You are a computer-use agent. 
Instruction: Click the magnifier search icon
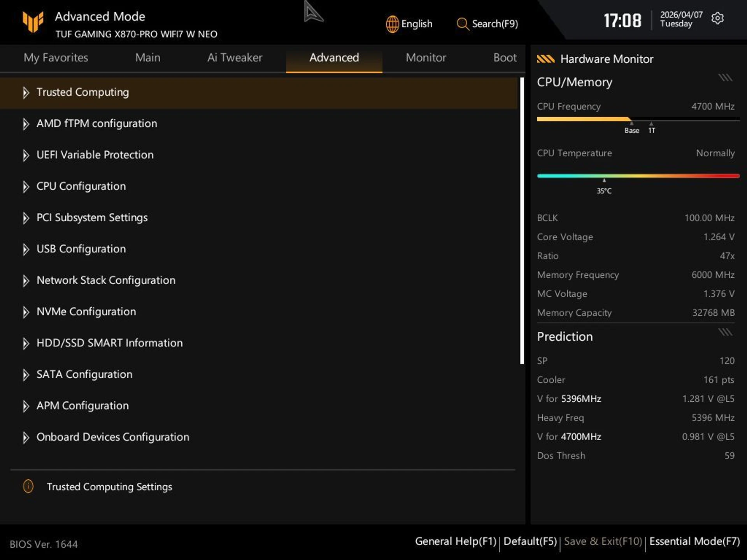(x=462, y=24)
